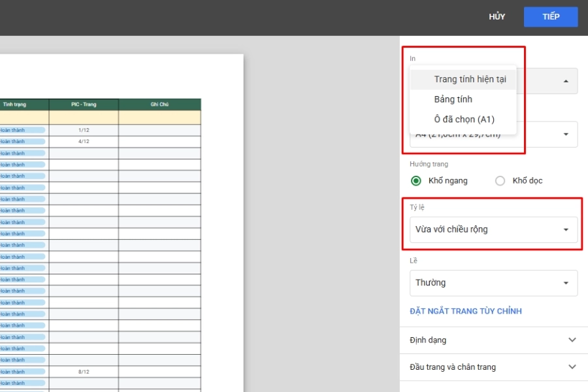Click the HỦY cancel button
Screen dimensions: 588x392
[497, 17]
